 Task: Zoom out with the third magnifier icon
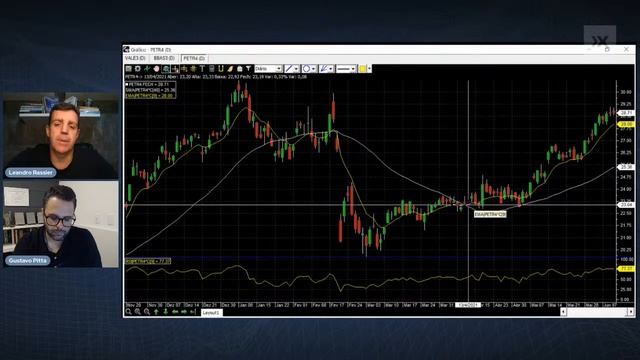(147, 312)
